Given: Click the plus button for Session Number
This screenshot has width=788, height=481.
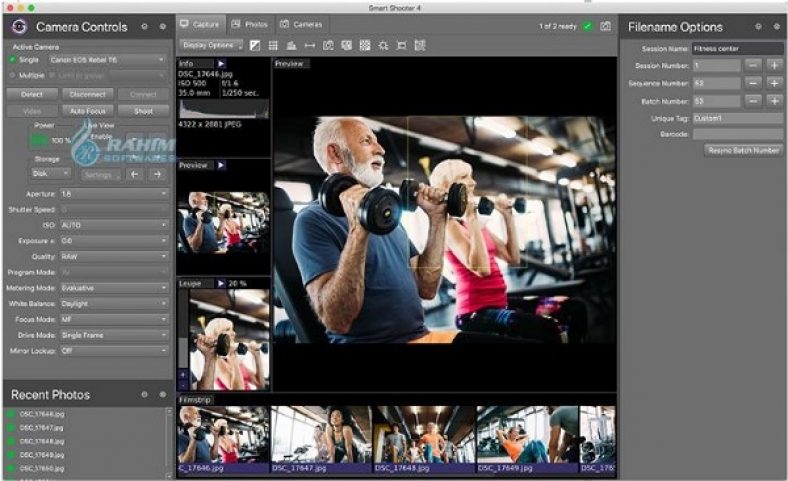Looking at the screenshot, I should pos(773,65).
